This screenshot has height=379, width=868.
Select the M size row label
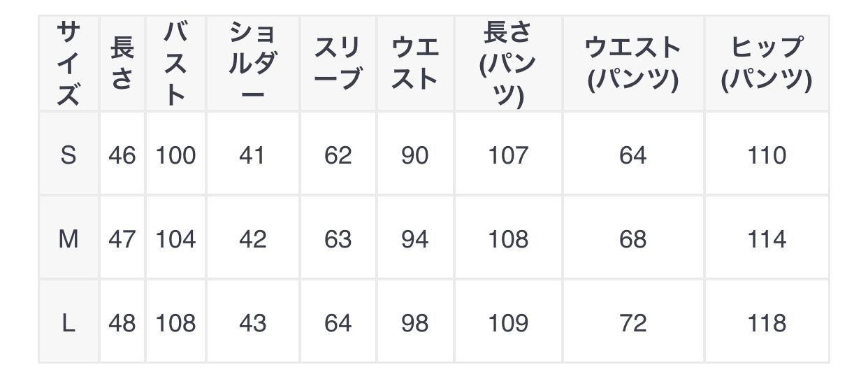coord(68,239)
